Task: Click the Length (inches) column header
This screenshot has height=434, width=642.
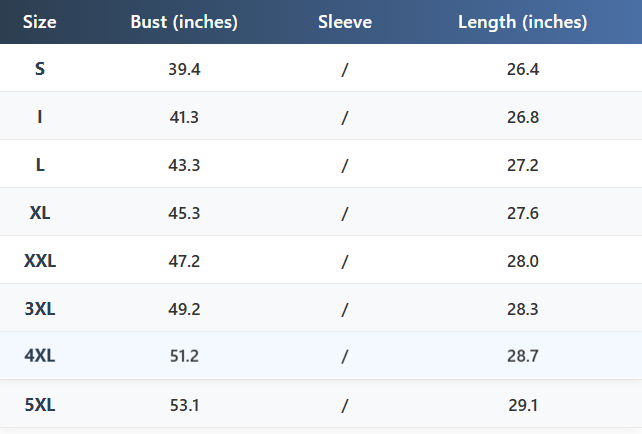Action: (522, 22)
